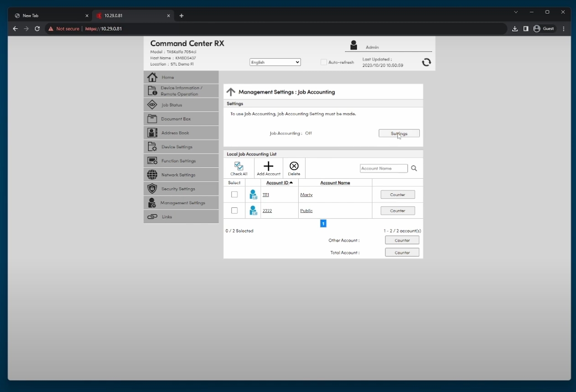576x392 pixels.
Task: Click the up arrow beside Management Settings title
Action: point(231,92)
